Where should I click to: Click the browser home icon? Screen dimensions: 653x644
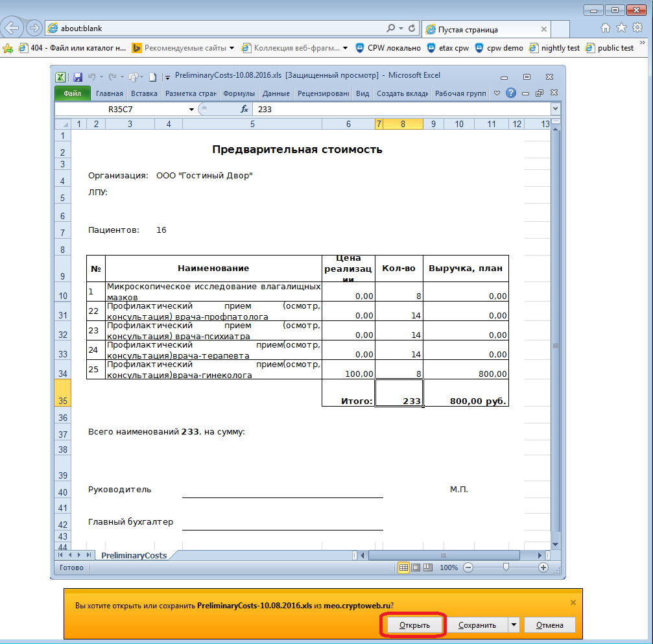[606, 28]
